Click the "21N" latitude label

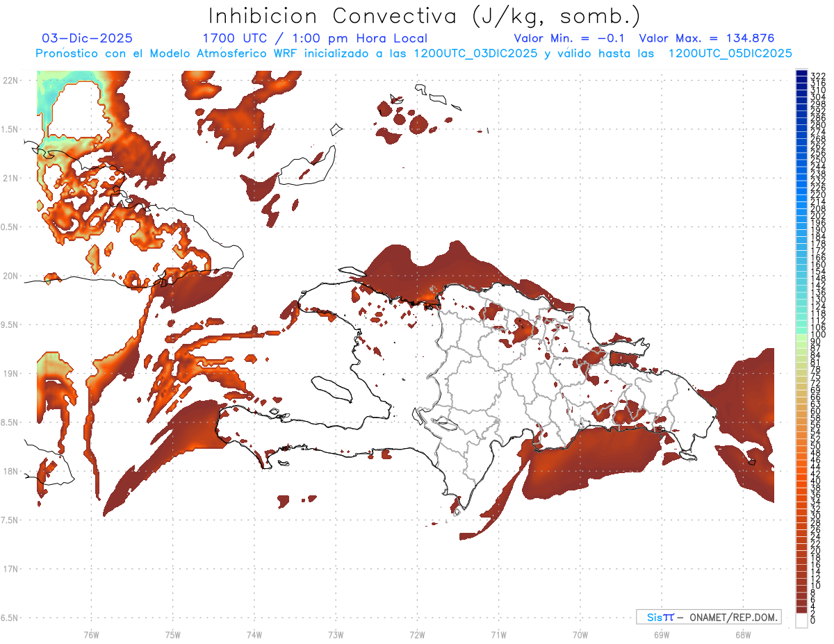click(11, 178)
